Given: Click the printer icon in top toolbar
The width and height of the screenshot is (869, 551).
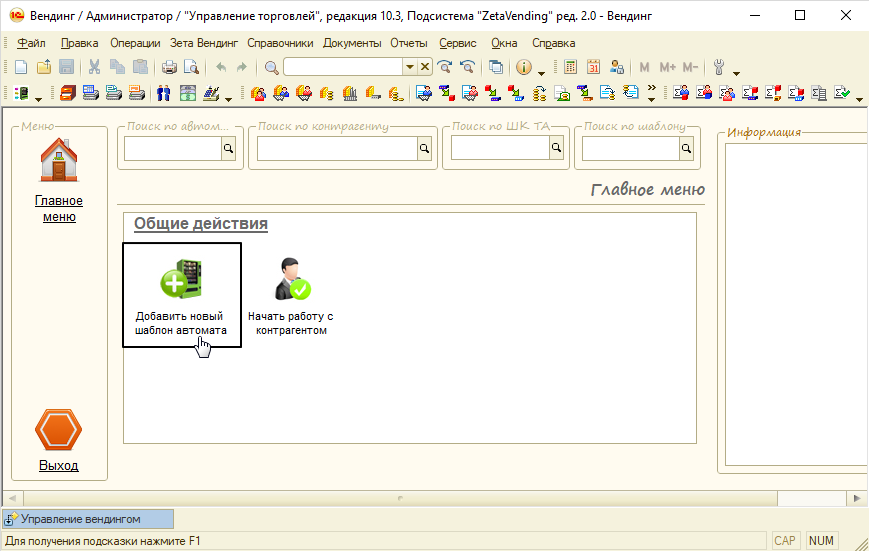Looking at the screenshot, I should click(x=169, y=67).
